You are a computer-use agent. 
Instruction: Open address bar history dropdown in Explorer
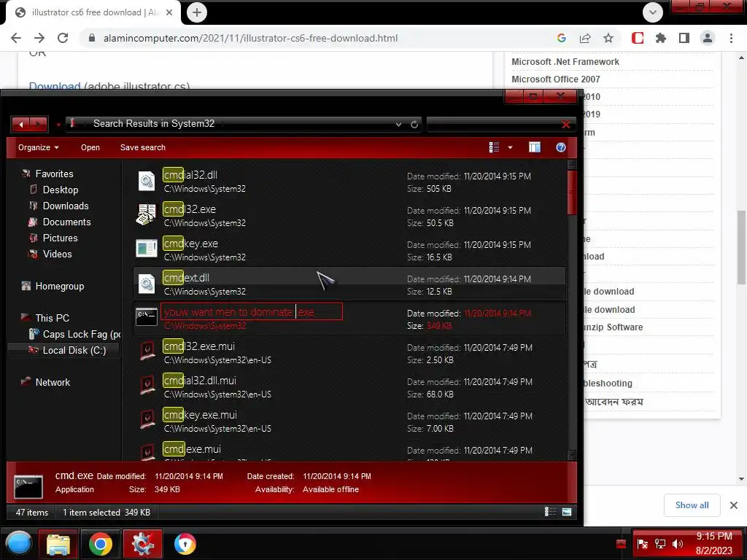398,124
